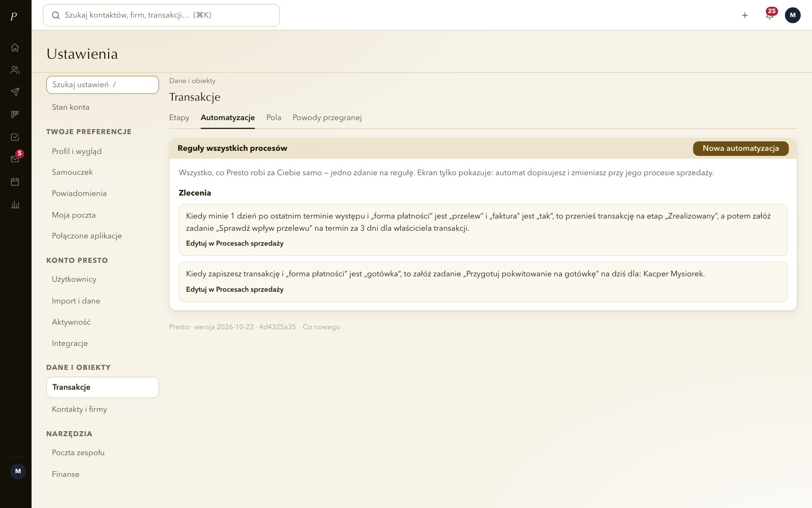The height and width of the screenshot is (508, 812).
Task: Open the contacts people icon
Action: click(15, 70)
